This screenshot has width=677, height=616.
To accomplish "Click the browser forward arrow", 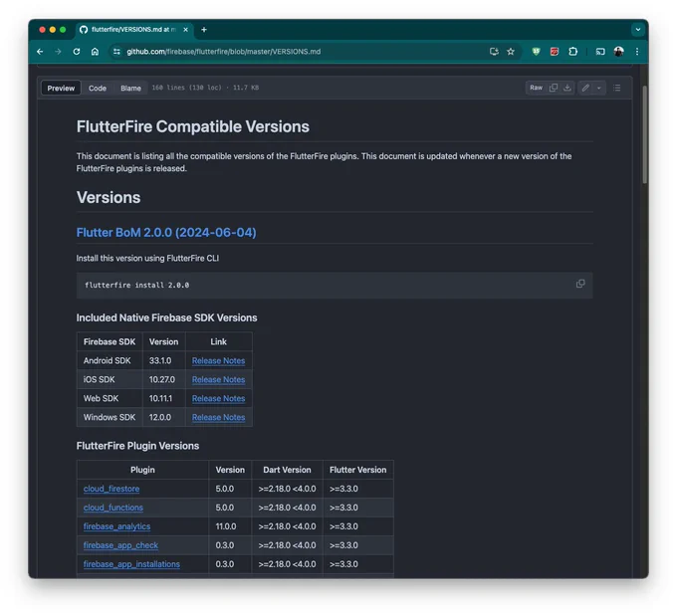I will coord(58,52).
